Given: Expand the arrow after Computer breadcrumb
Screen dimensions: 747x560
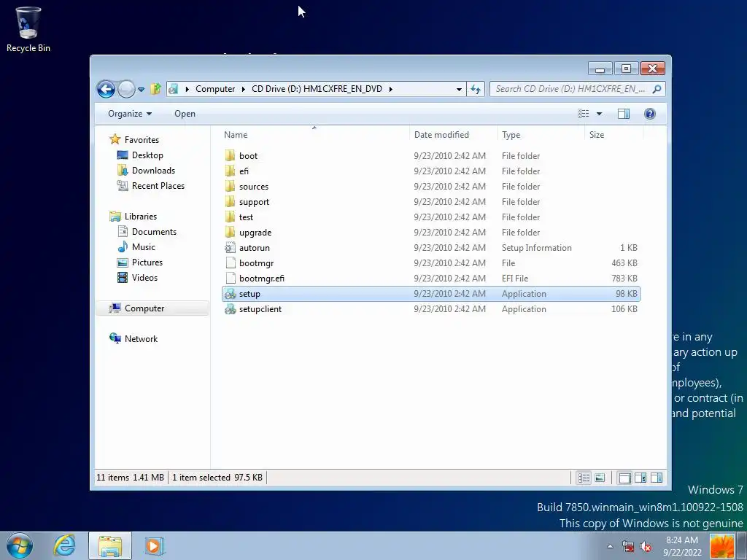Looking at the screenshot, I should (x=243, y=89).
